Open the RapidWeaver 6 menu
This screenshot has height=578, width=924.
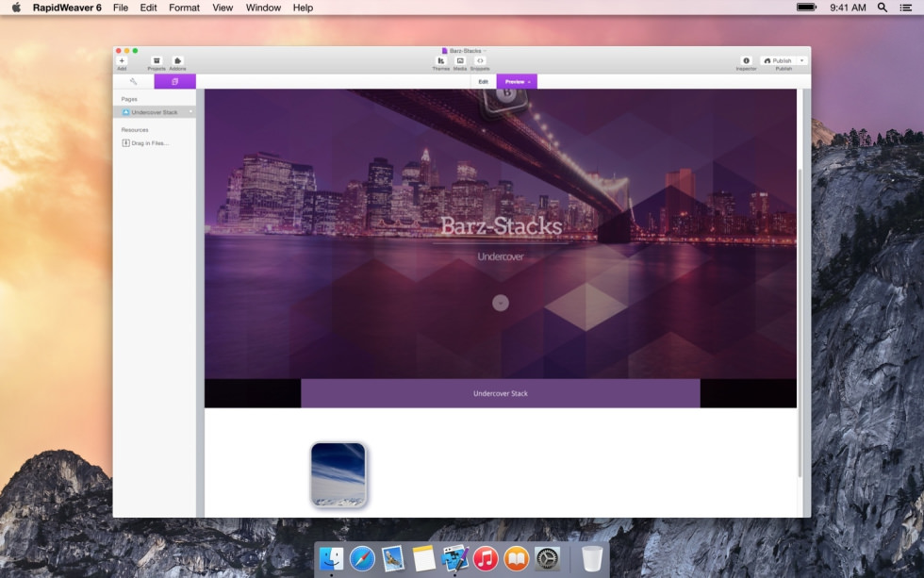pos(67,8)
